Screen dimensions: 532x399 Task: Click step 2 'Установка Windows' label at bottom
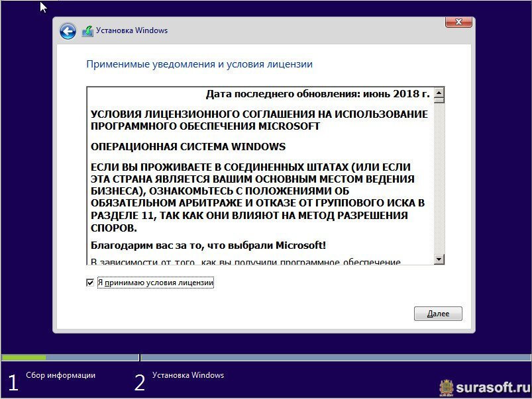tap(188, 375)
